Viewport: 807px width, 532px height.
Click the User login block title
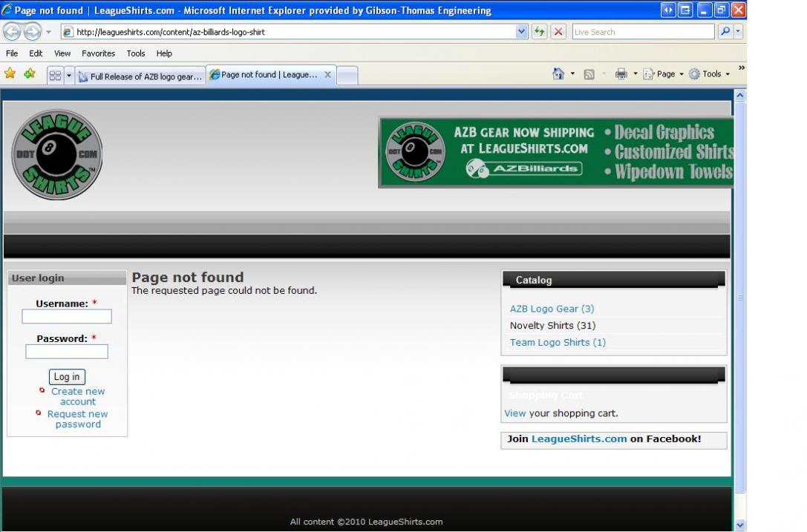[38, 278]
